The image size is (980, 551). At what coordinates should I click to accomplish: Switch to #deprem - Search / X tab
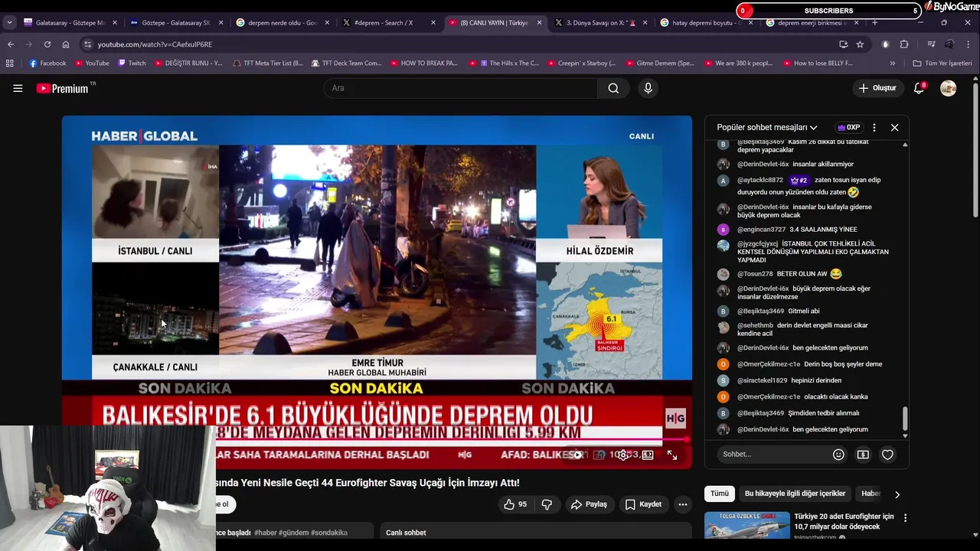(x=389, y=23)
